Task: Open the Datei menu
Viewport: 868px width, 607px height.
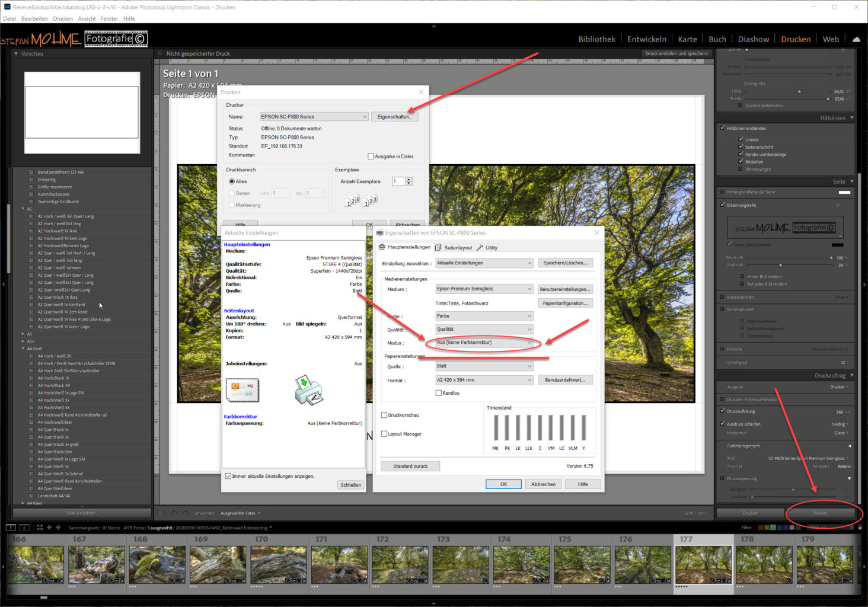Action: click(x=9, y=18)
